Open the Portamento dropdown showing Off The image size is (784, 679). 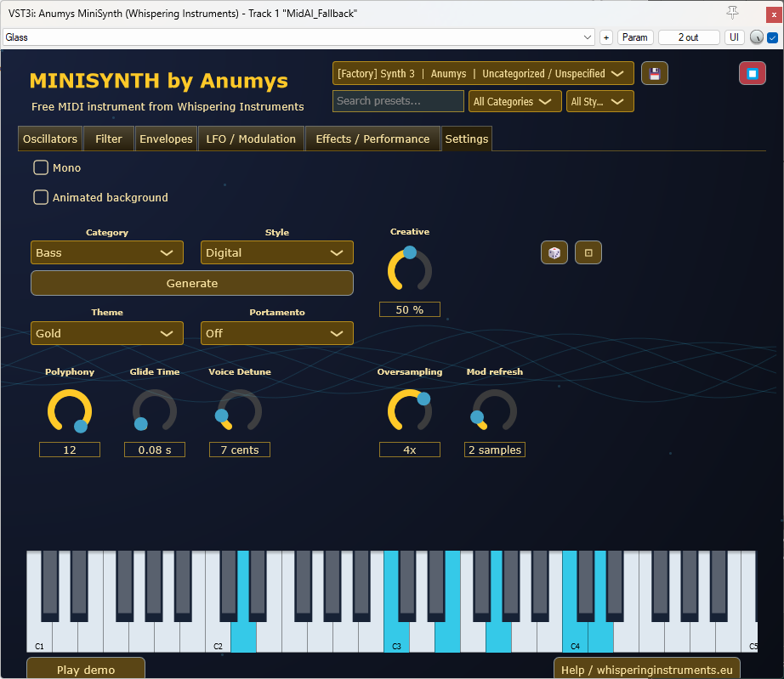(277, 333)
